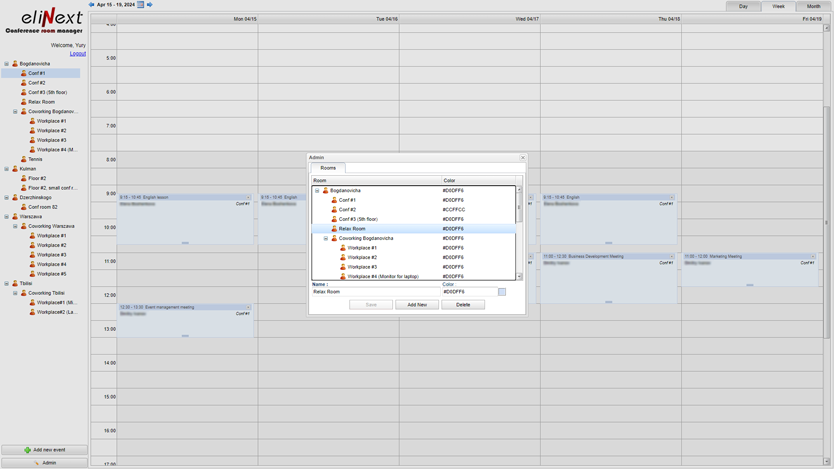Screen dimensions: 834x469
Task: Collapse the Bogdanovicha node in sidebar tree
Action: tap(6, 64)
